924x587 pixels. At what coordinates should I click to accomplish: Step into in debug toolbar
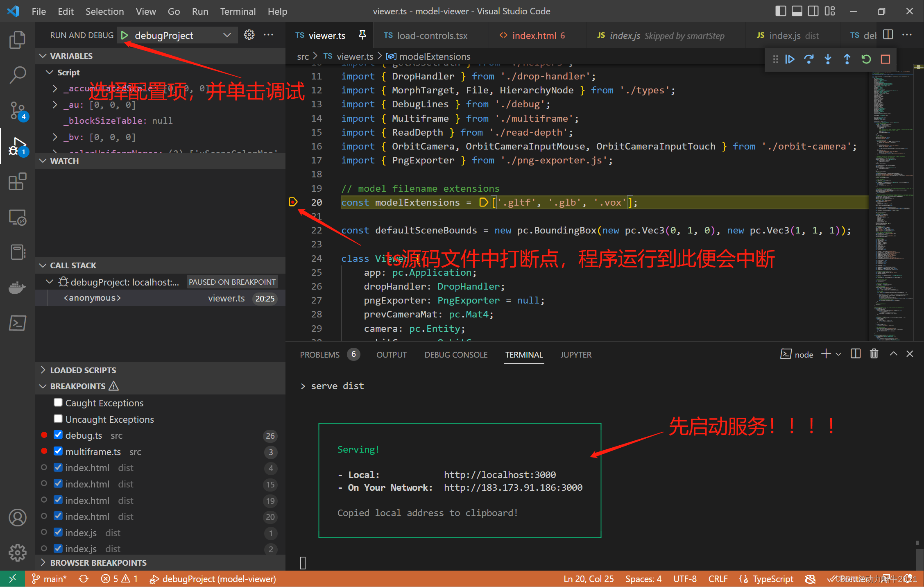point(828,59)
